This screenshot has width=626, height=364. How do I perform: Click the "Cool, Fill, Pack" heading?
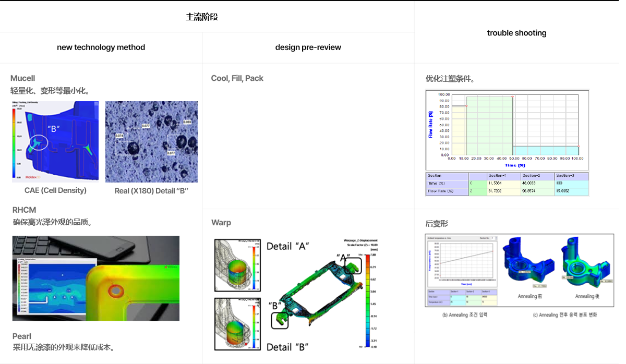[x=237, y=78]
